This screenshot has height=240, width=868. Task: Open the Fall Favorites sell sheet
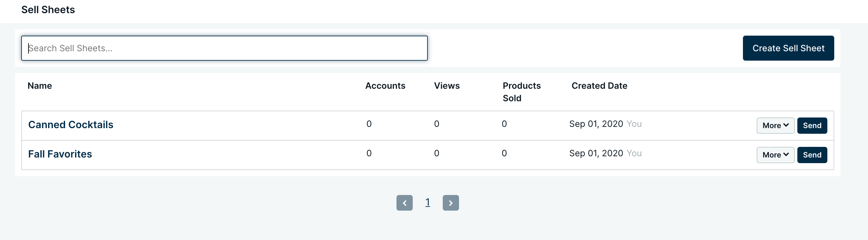(x=60, y=154)
